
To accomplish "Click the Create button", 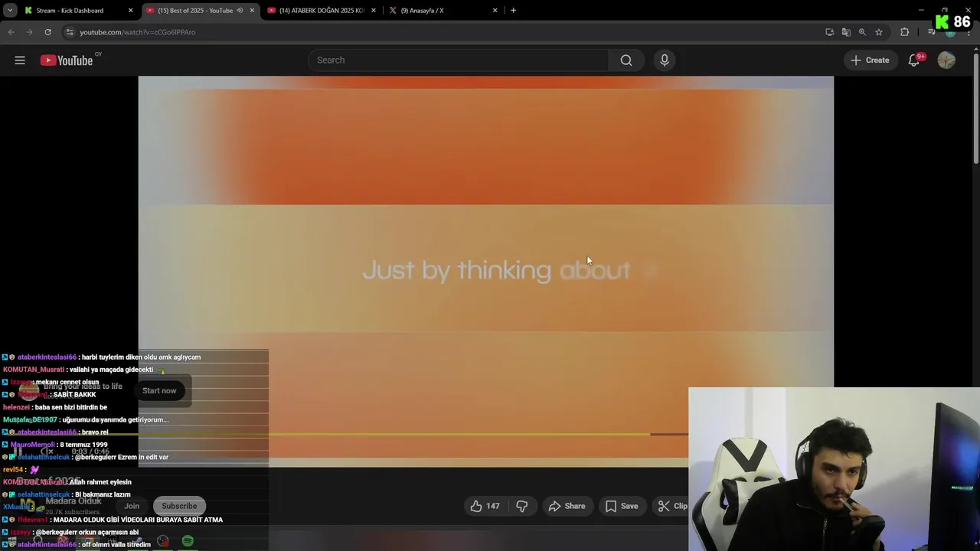I will 870,60.
